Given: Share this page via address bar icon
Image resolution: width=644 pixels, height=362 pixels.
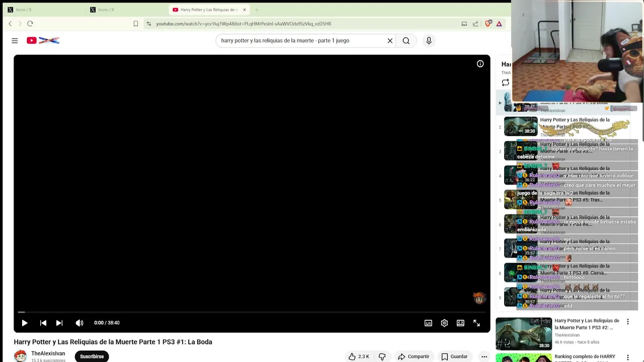Looking at the screenshot, I should [475, 24].
